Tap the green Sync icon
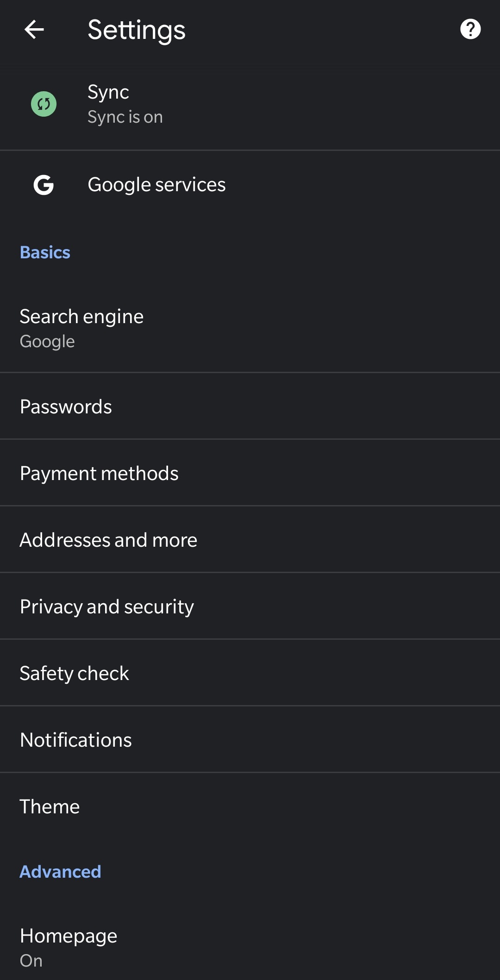This screenshot has width=500, height=980. point(44,104)
